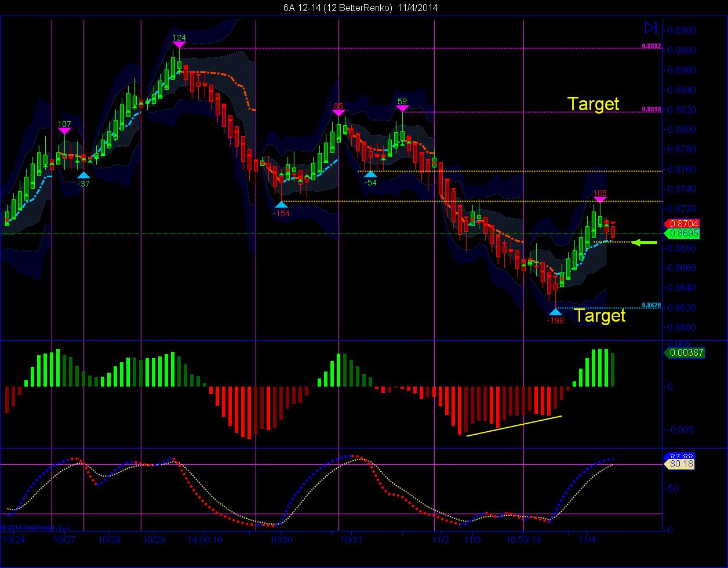Select the upper yellow Target text annotation
Screen dimensions: 728x568
pos(594,104)
